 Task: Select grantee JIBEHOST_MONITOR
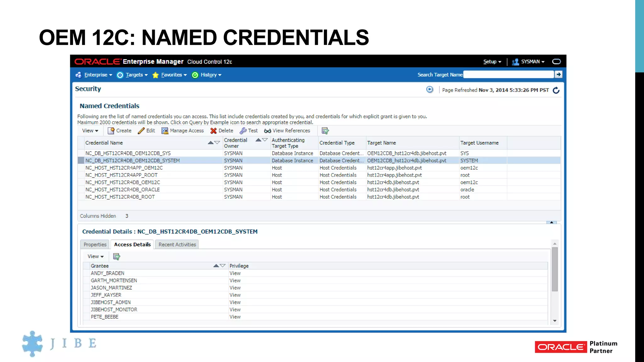tap(315, 310)
